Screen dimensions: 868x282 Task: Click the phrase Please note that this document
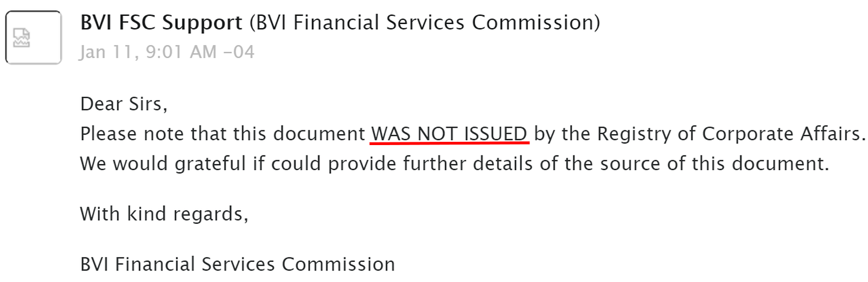point(223,134)
